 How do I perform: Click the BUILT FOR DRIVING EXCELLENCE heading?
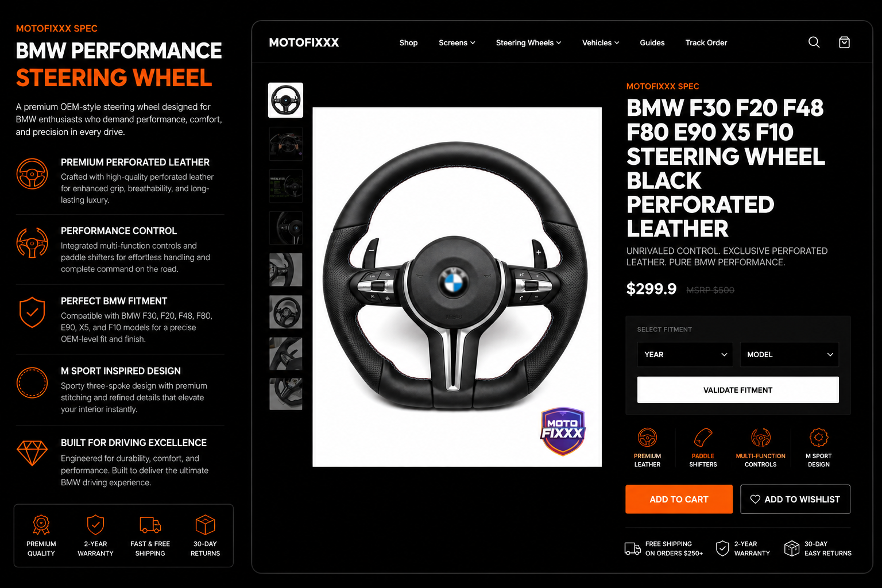click(x=134, y=443)
